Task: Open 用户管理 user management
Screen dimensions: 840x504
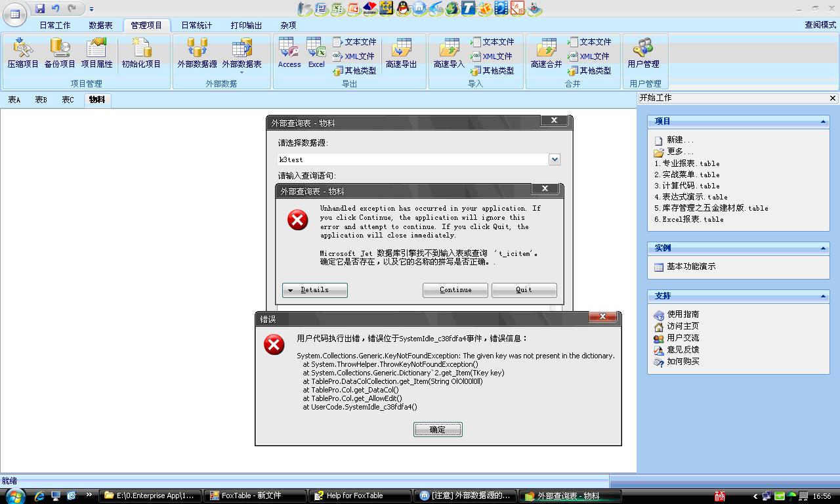Action: pyautogui.click(x=643, y=53)
